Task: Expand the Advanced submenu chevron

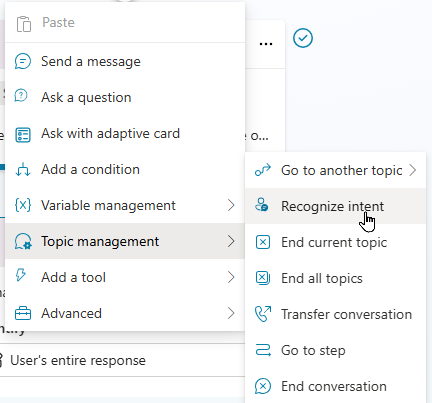Action: 231,313
